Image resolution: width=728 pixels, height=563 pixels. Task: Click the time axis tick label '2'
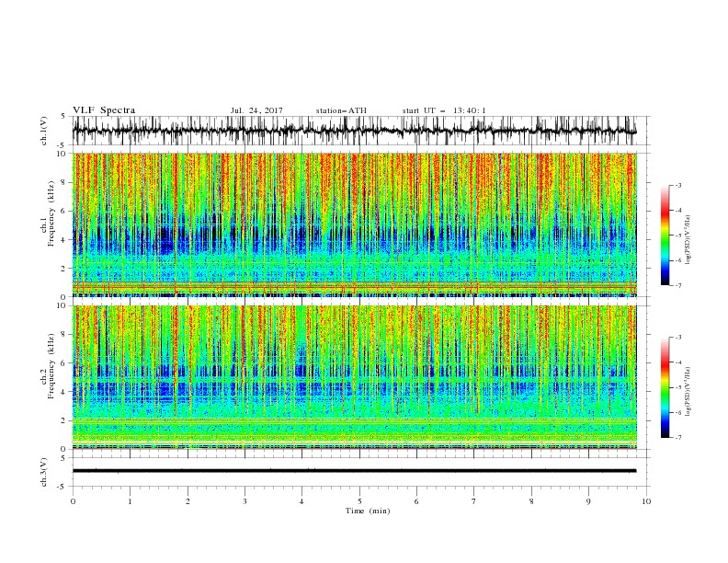point(188,501)
